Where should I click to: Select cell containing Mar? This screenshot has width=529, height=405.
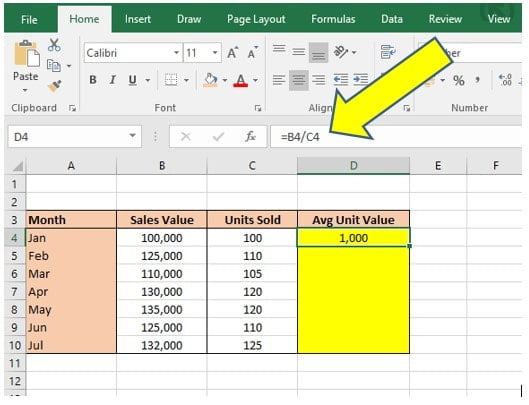pyautogui.click(x=71, y=274)
